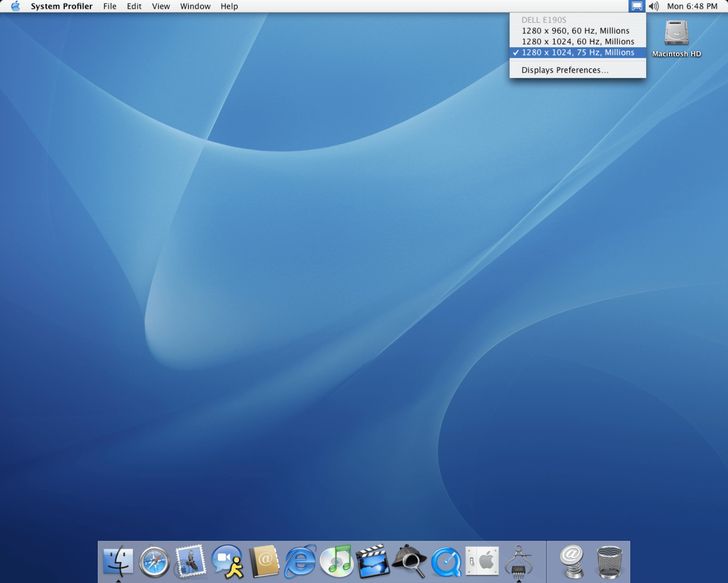The height and width of the screenshot is (583, 728).
Task: Open the Edit menu
Action: pos(134,6)
